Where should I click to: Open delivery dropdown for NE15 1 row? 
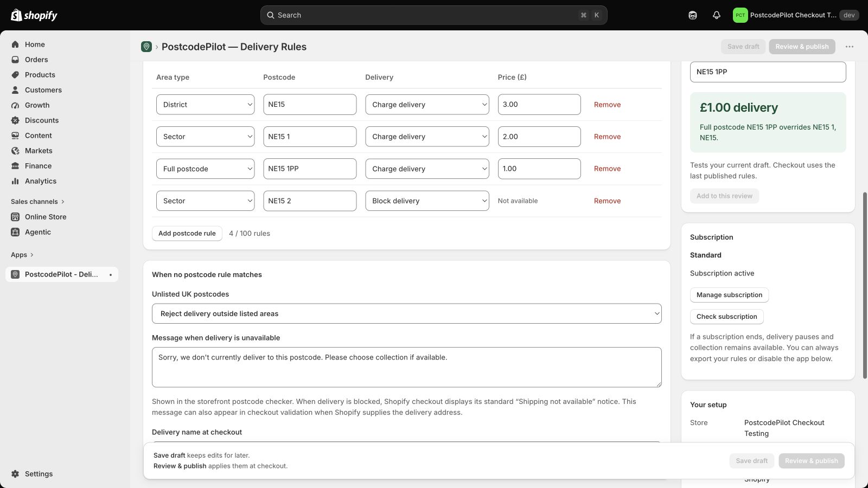(427, 137)
